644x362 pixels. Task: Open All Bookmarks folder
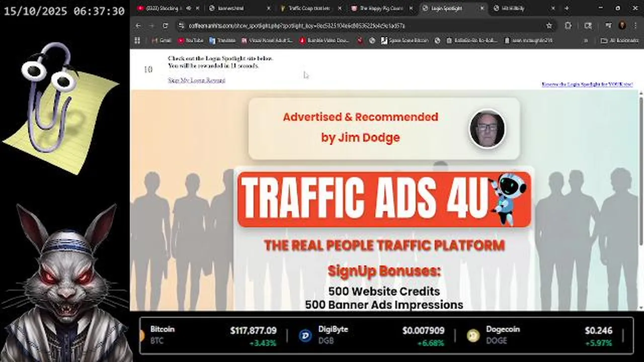pyautogui.click(x=620, y=40)
